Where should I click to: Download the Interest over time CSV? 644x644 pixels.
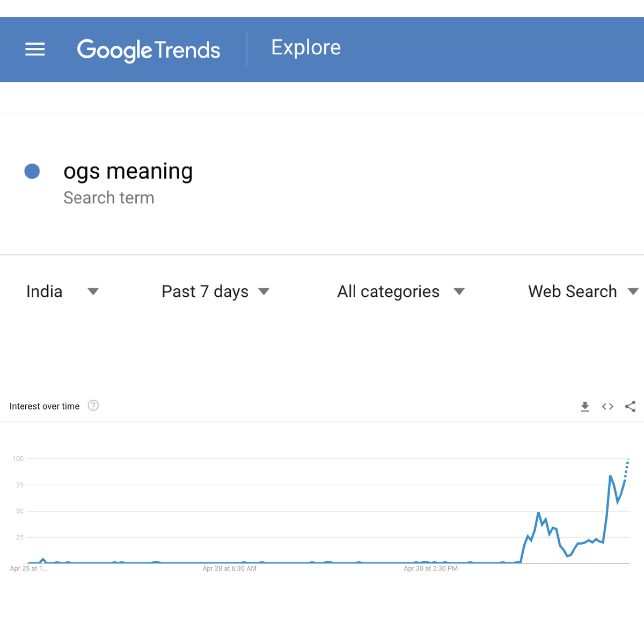coord(585,406)
